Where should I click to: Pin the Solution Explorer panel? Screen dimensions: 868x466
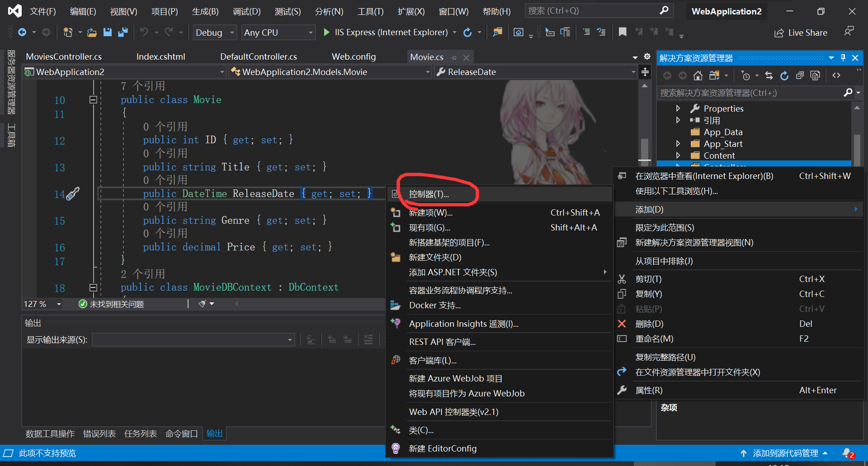click(843, 57)
